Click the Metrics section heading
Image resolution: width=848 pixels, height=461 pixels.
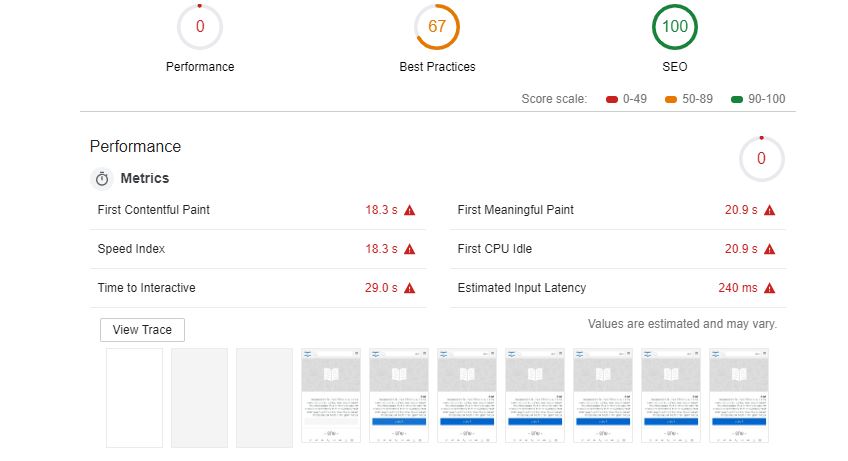click(x=144, y=178)
